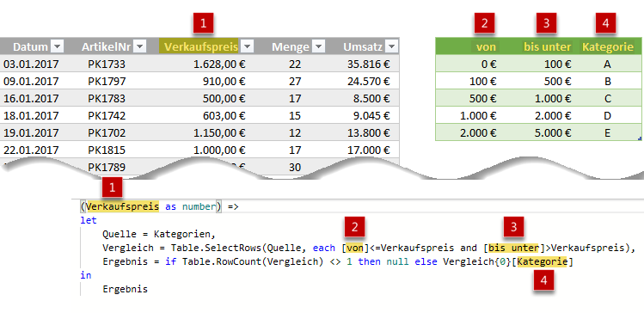
Task: Click the final Ergebnis line after in
Action: pyautogui.click(x=126, y=289)
